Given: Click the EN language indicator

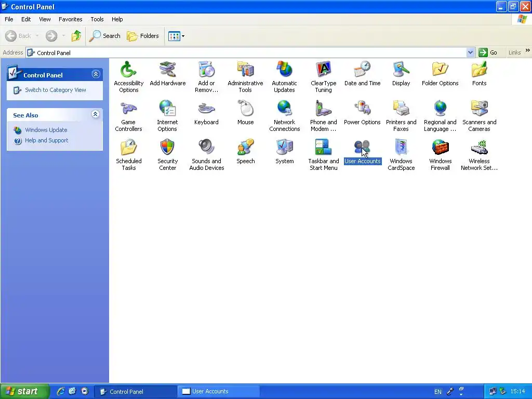Looking at the screenshot, I should click(437, 392).
